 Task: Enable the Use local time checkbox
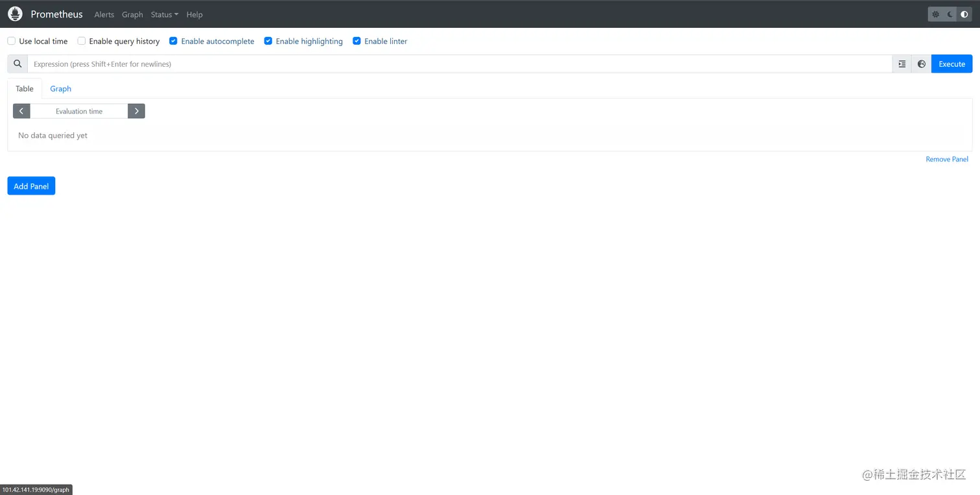pos(12,41)
